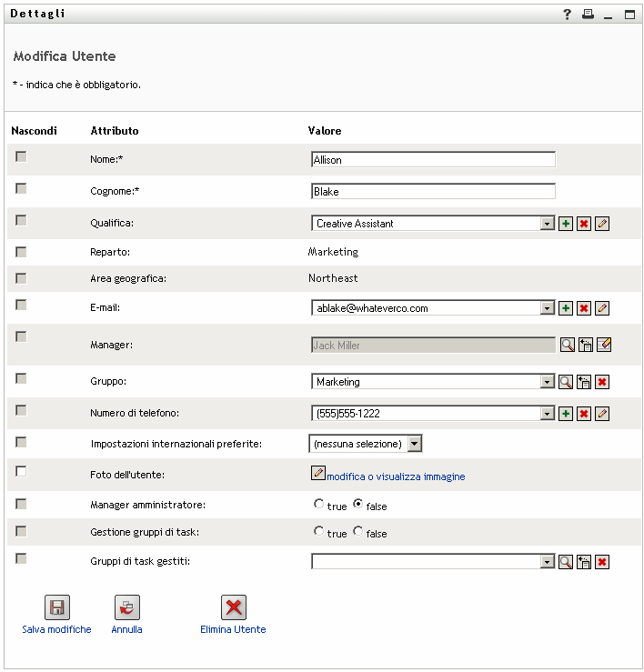Click the Elimina Utente button

point(234,608)
